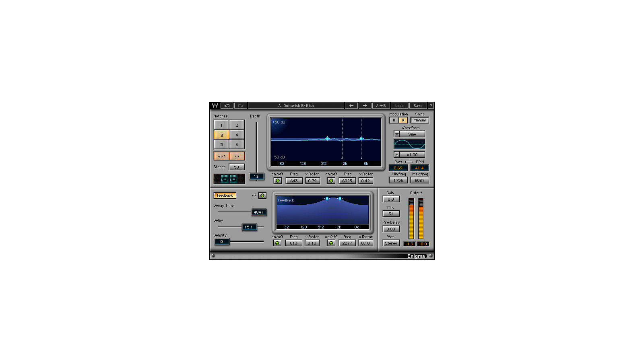Click the Decay Time slider handle 4847

[259, 212]
